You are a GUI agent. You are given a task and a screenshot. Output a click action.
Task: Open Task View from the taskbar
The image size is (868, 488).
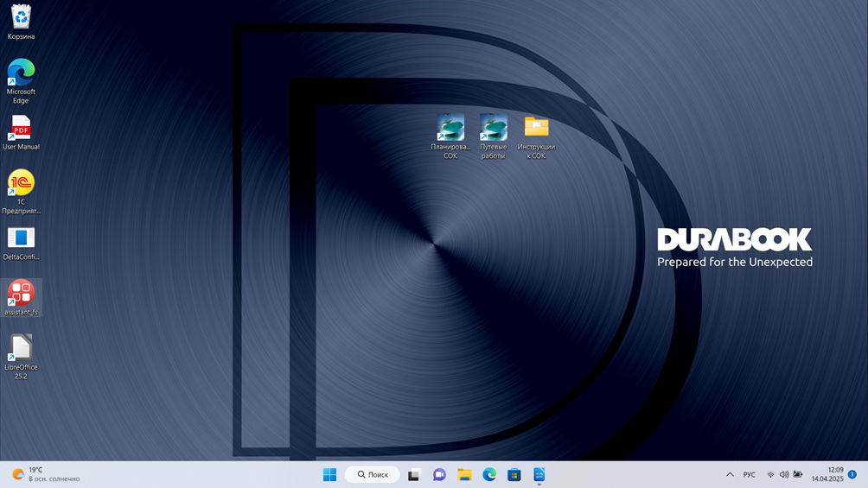click(x=414, y=475)
